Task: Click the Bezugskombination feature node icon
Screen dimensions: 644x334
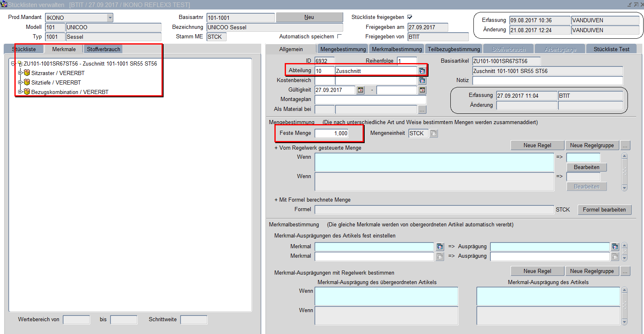Action: pyautogui.click(x=27, y=92)
